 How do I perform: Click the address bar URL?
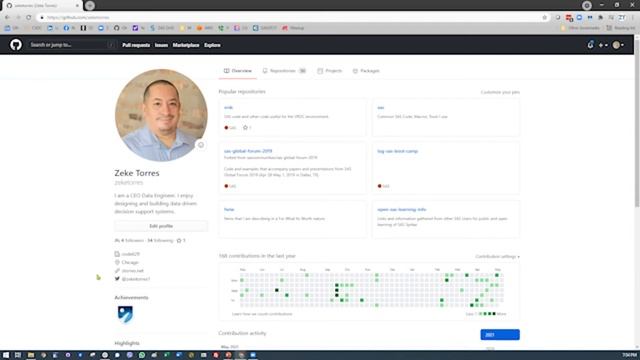(x=78, y=18)
